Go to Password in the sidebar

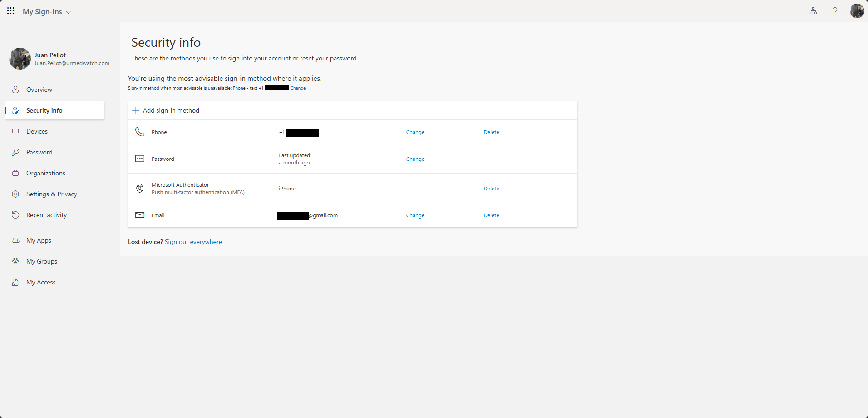tap(39, 152)
